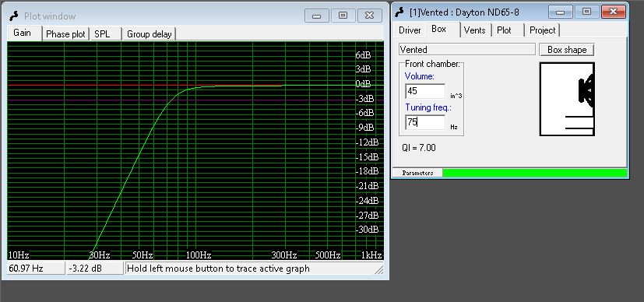Show the Group delay tab
This screenshot has width=644, height=302.
pos(149,34)
